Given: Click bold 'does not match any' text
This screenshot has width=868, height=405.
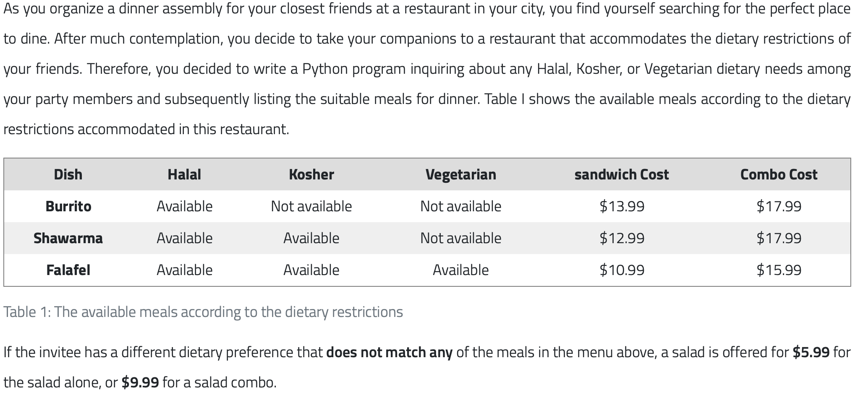Looking at the screenshot, I should pos(389,352).
